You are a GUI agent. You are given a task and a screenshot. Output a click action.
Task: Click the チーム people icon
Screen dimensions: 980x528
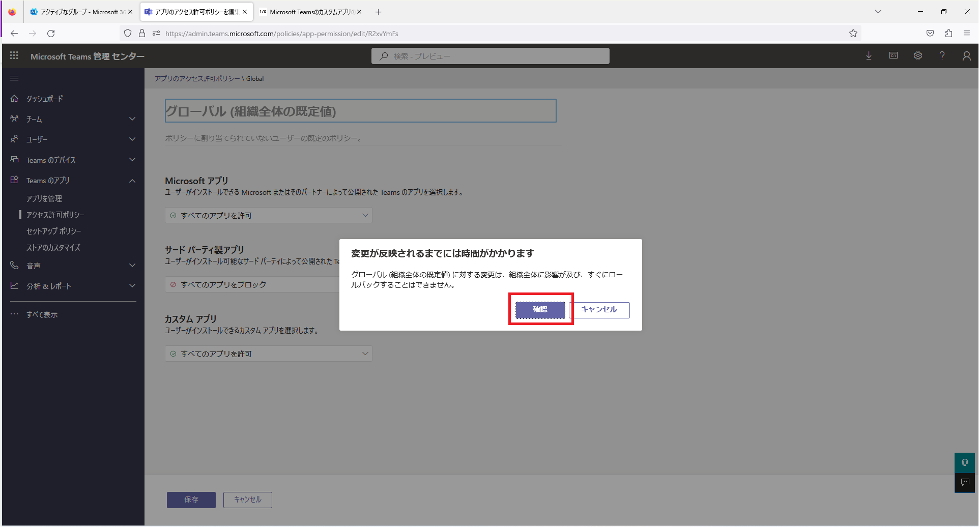14,119
